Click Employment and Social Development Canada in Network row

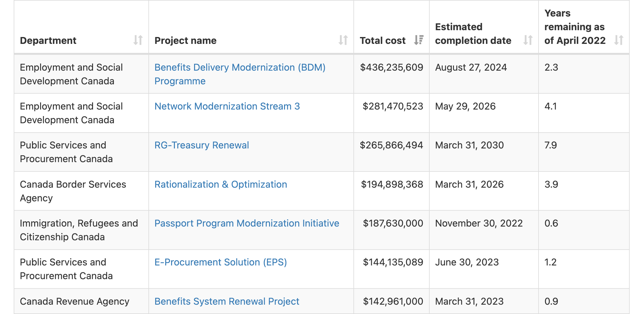(x=81, y=113)
